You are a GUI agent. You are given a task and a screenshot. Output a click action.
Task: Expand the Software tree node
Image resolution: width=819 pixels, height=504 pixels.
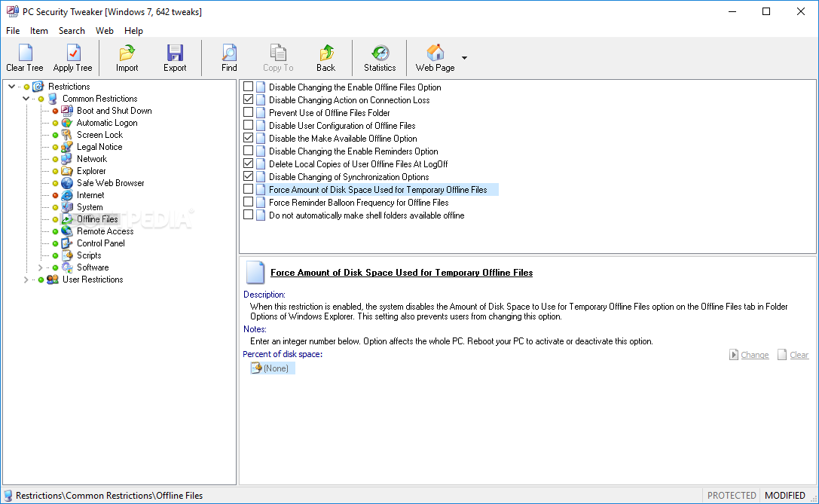pos(40,267)
